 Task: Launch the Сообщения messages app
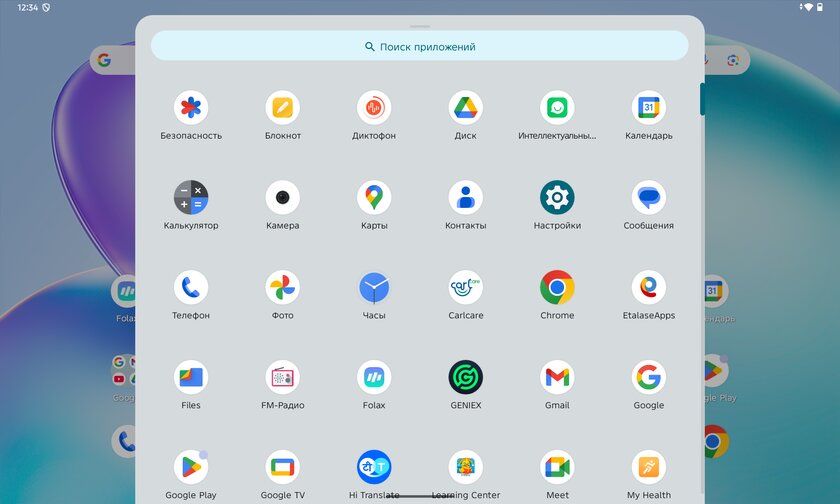pyautogui.click(x=649, y=198)
